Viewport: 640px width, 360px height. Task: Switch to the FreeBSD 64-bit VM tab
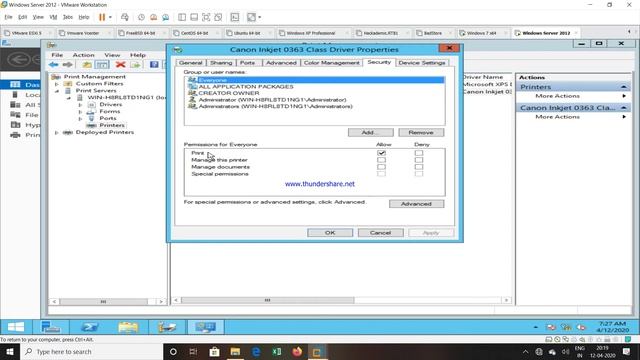[140, 33]
